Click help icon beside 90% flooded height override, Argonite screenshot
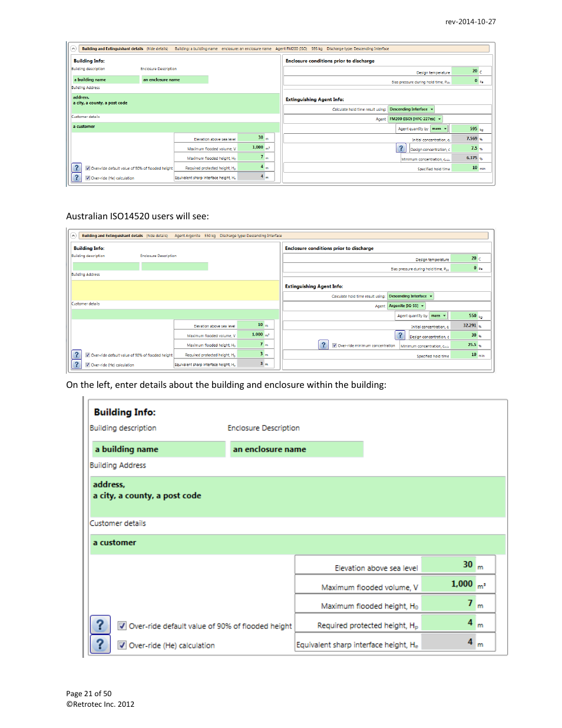This screenshot has width=562, height=728. tap(77, 355)
